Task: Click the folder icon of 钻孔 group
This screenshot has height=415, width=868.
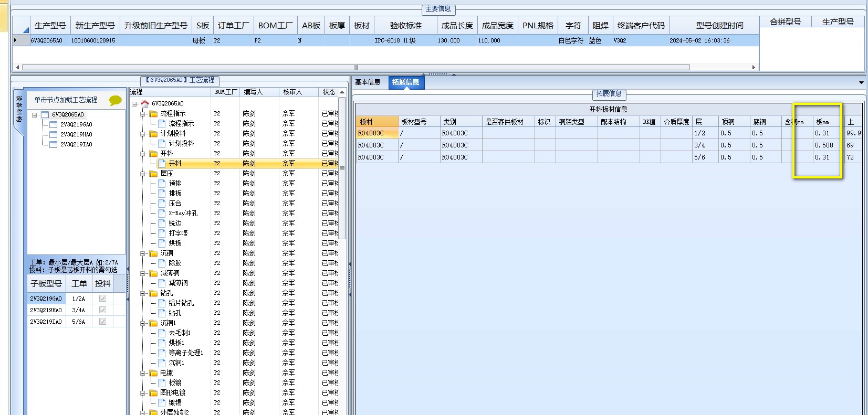Action: tap(153, 293)
